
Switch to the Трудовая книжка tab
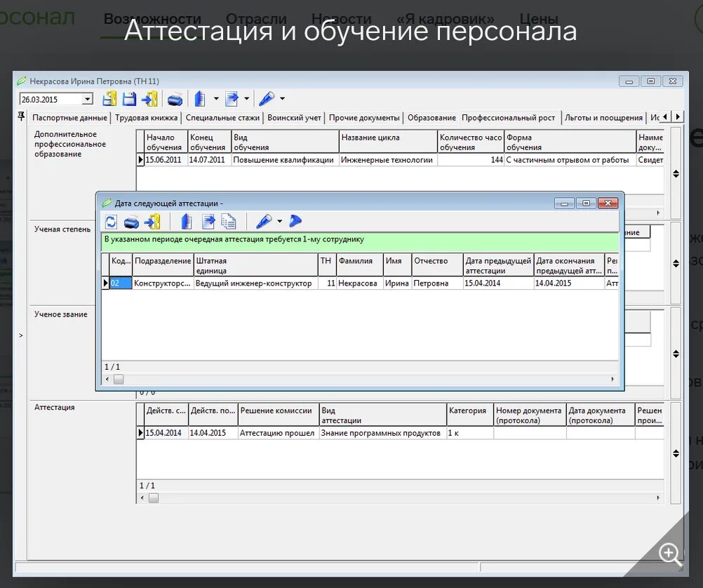(x=147, y=117)
